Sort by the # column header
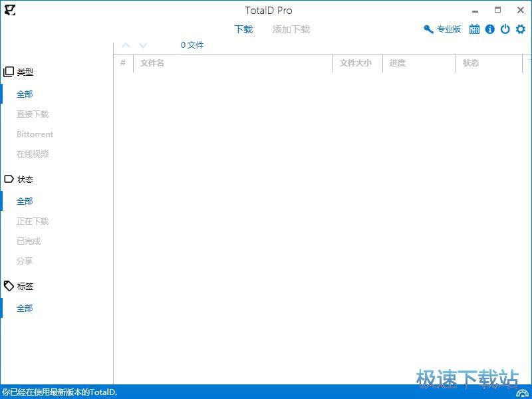The width and height of the screenshot is (532, 399). [x=123, y=63]
